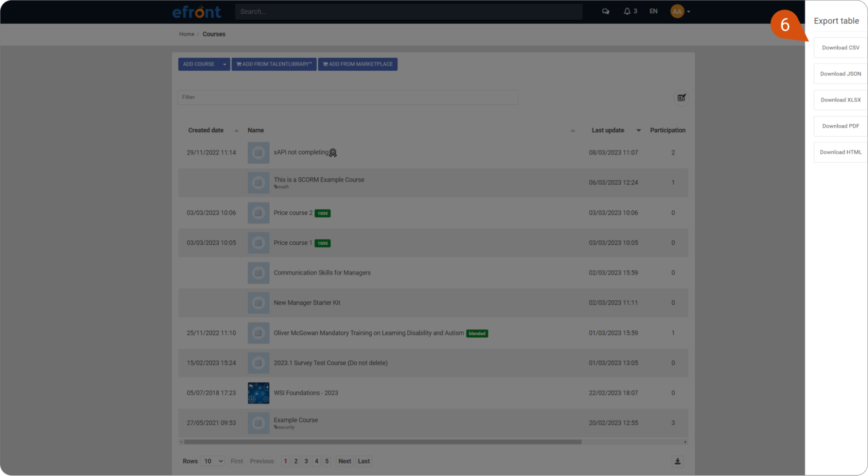
Task: Expand the ADD COURSE dropdown arrow
Action: [224, 64]
